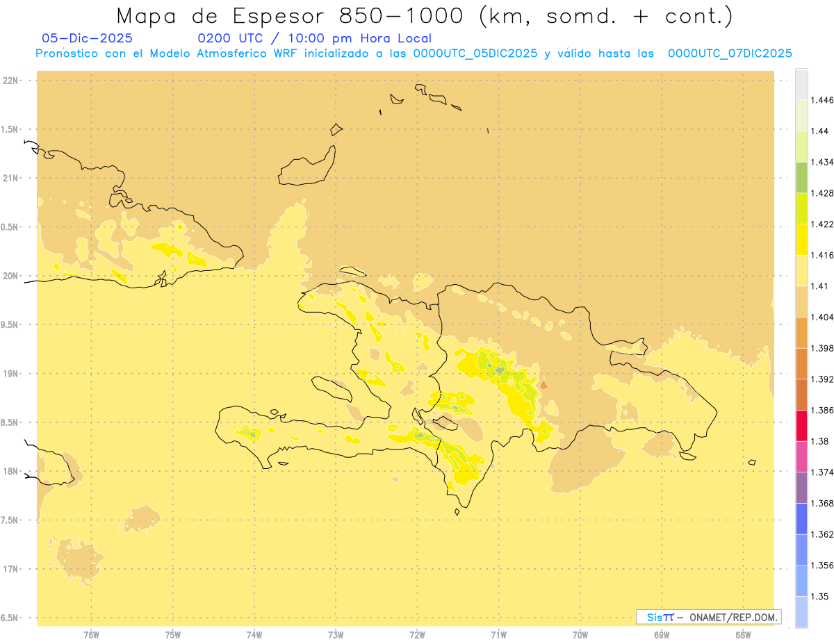Viewport: 834px width, 644px height.
Task: Select legend swatch between 1.386 and 1.392
Action: point(801,395)
